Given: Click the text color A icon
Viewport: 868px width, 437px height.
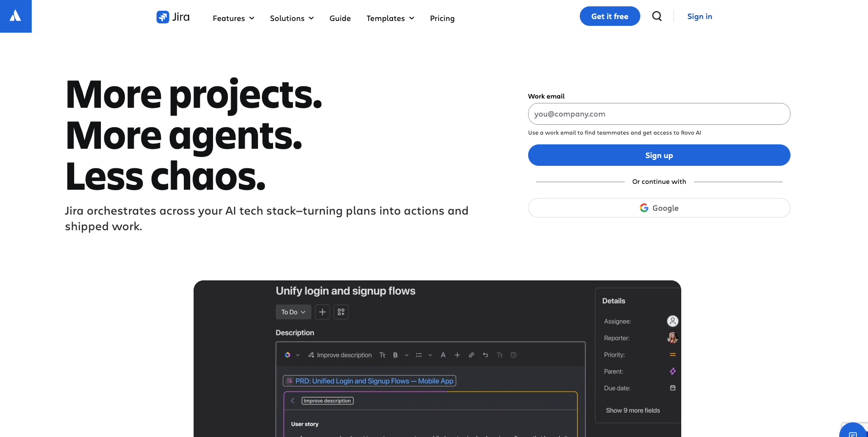Looking at the screenshot, I should tap(443, 355).
